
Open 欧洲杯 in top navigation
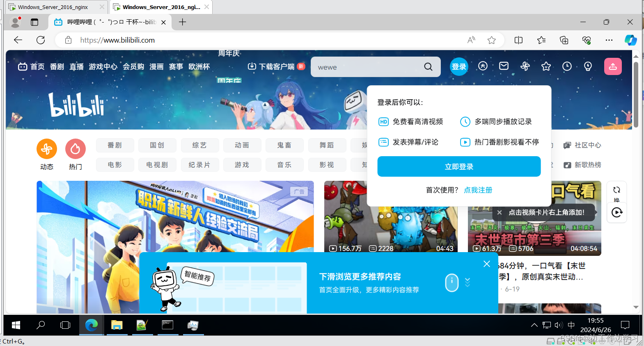click(199, 66)
